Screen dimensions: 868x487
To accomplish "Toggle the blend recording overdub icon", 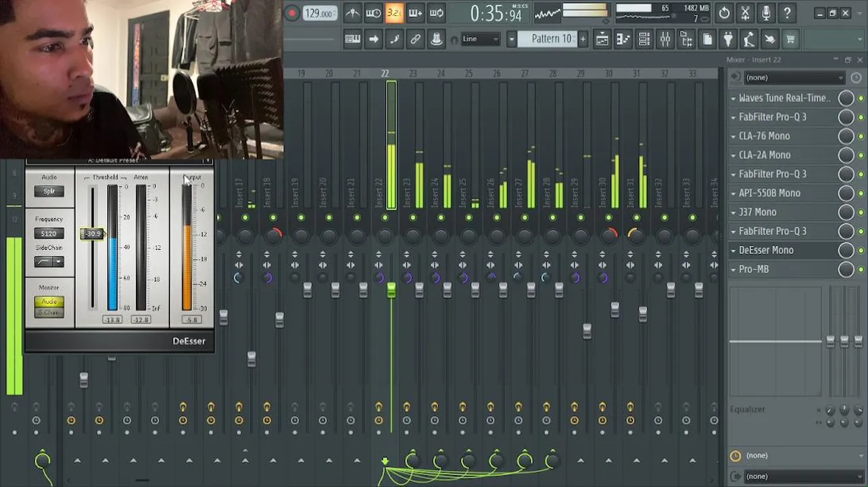I will (415, 13).
